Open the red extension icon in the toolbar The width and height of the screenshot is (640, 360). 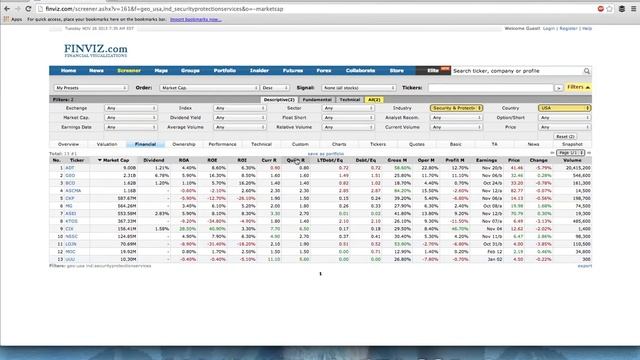(600, 9)
